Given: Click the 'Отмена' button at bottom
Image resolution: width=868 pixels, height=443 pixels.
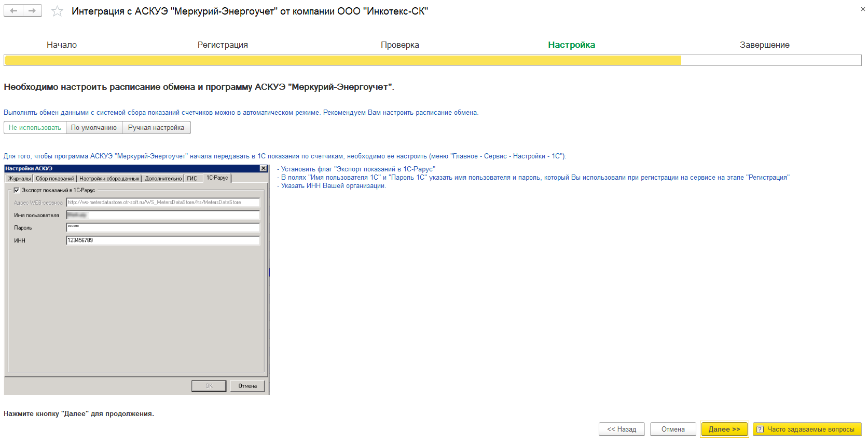Looking at the screenshot, I should tap(673, 429).
